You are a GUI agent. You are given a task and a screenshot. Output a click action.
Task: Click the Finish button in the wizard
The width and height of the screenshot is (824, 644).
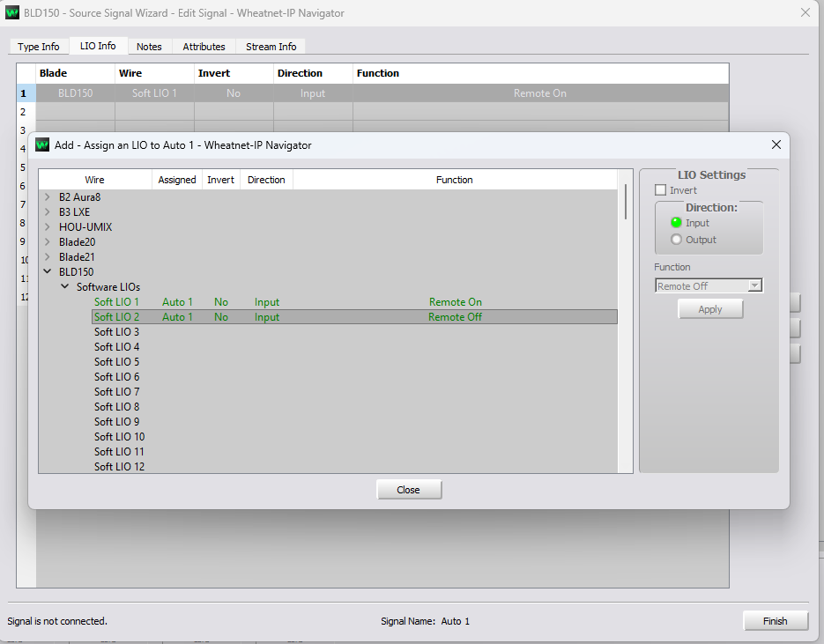(x=776, y=621)
